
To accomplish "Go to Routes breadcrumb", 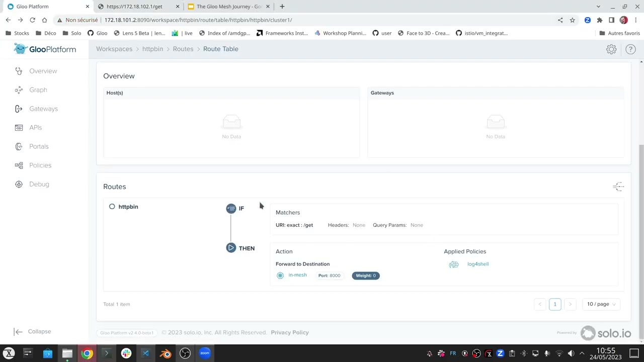I will coord(183,49).
